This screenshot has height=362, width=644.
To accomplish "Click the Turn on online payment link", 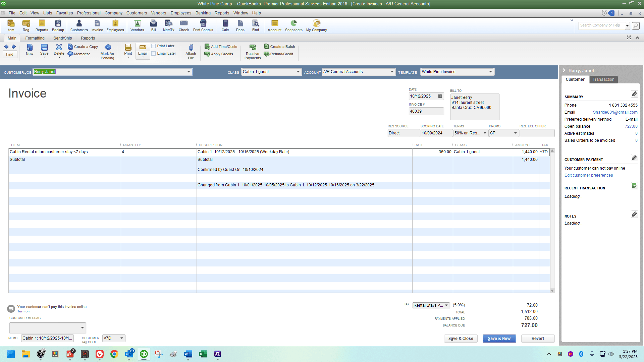I will point(23,311).
